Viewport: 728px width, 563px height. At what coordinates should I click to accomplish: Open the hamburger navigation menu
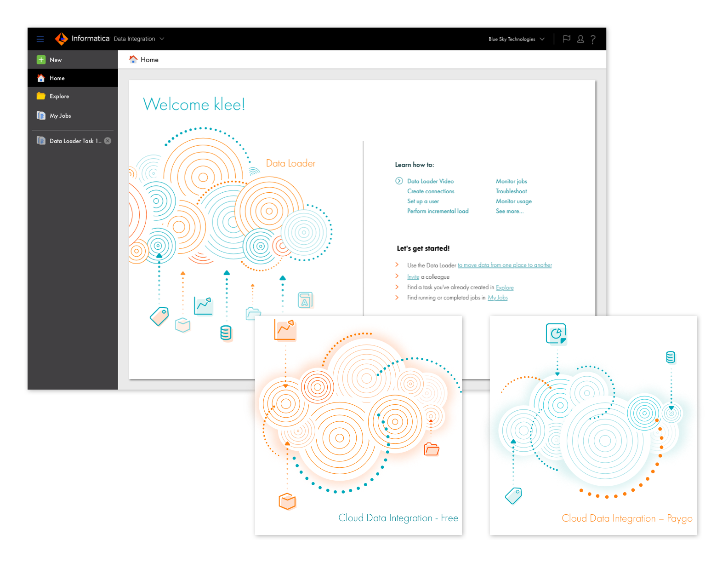[40, 39]
